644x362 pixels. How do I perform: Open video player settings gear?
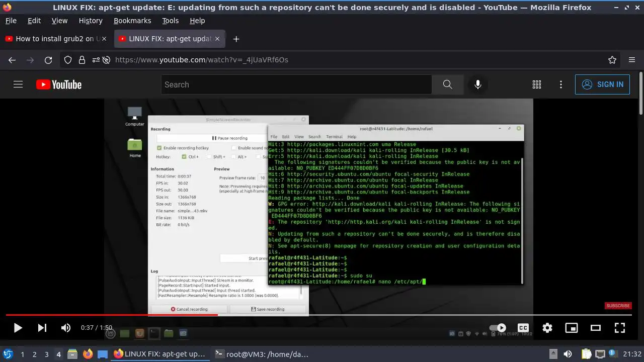click(x=547, y=328)
